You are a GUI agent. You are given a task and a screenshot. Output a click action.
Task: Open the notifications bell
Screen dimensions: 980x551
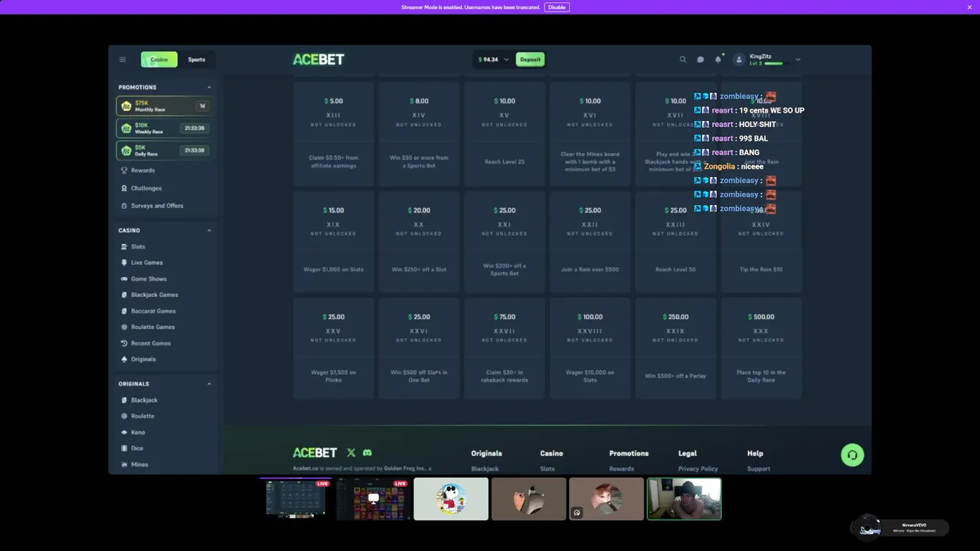pyautogui.click(x=718, y=60)
